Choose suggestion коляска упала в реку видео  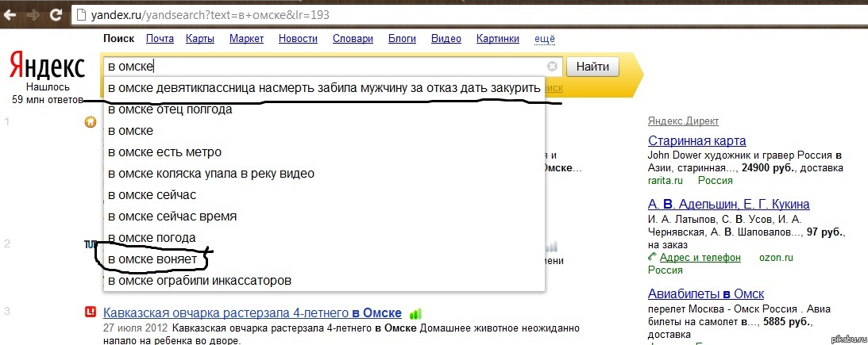[324, 174]
